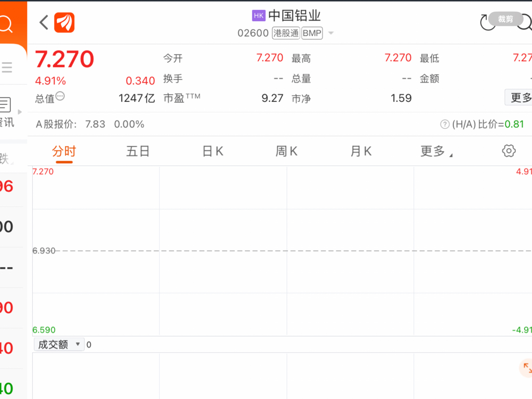This screenshot has height=399, width=532.
Task: Expand sidebar using small right triangle
Action: click(x=20, y=112)
